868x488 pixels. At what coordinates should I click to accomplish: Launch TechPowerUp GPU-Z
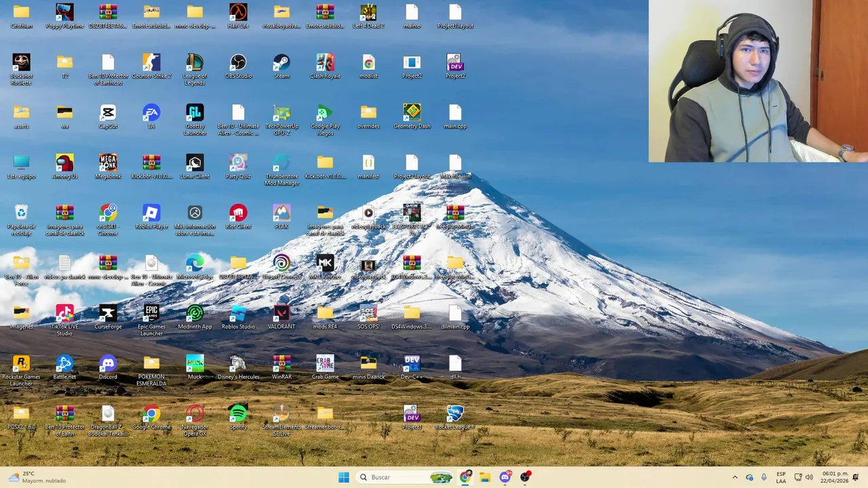[x=281, y=119]
